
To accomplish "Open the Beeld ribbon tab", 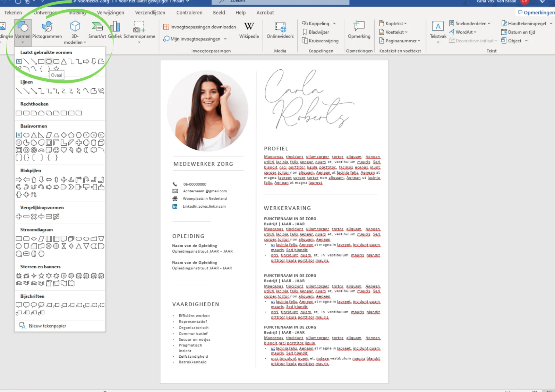I will pos(219,12).
